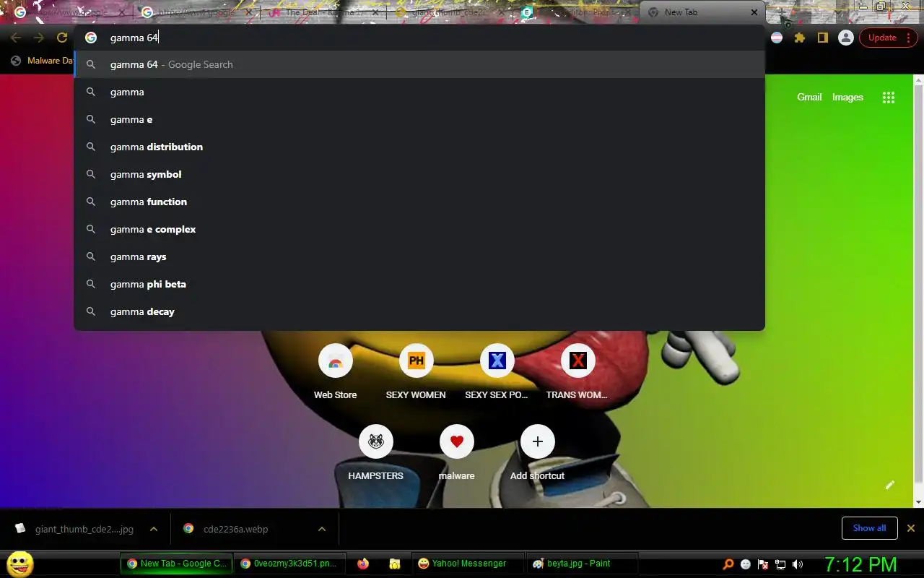This screenshot has width=924, height=578.
Task: Reload the current page
Action: (x=62, y=38)
